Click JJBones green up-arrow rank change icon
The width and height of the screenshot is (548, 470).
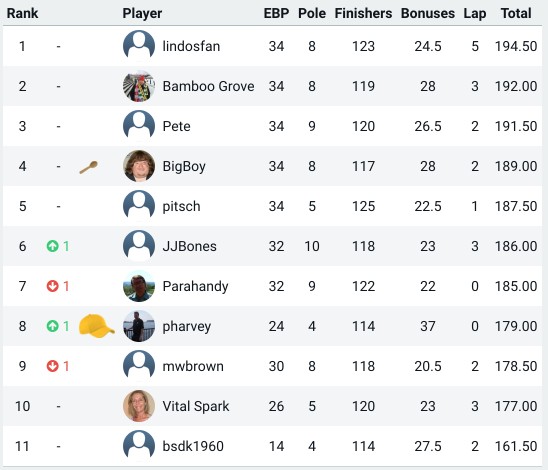(x=52, y=246)
